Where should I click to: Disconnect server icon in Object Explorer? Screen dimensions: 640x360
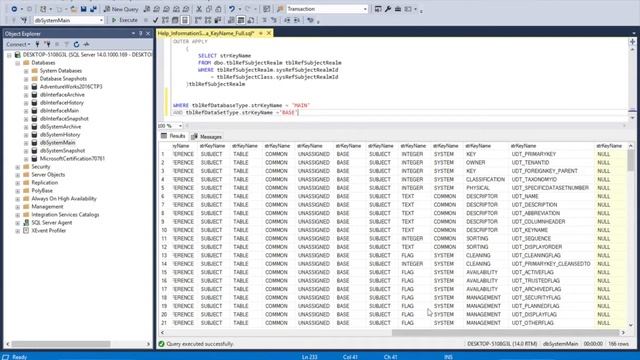point(47,44)
